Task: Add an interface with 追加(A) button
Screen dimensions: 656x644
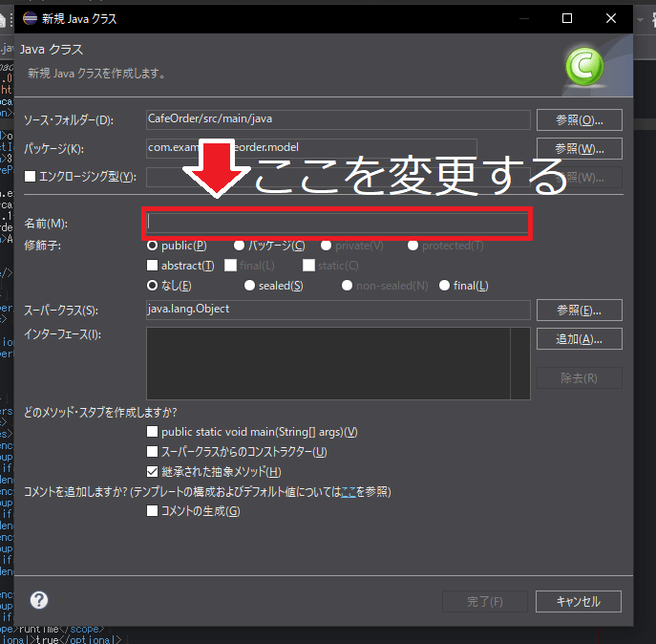Action: [x=579, y=339]
